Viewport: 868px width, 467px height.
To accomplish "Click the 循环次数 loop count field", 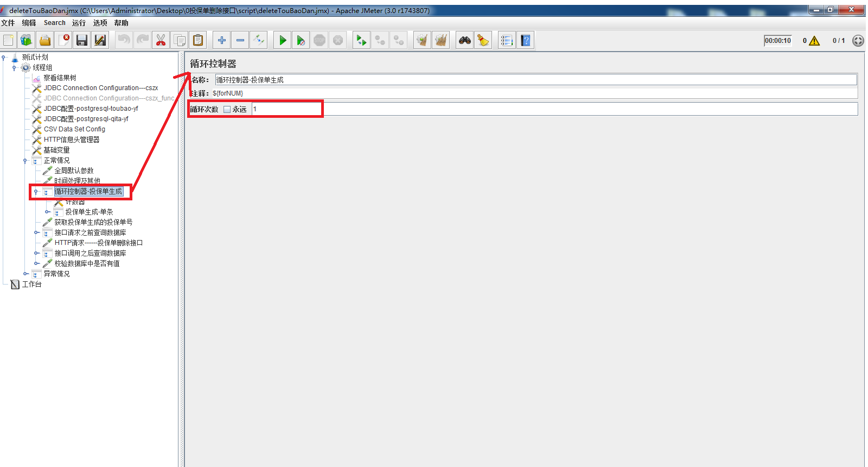I will [x=554, y=109].
